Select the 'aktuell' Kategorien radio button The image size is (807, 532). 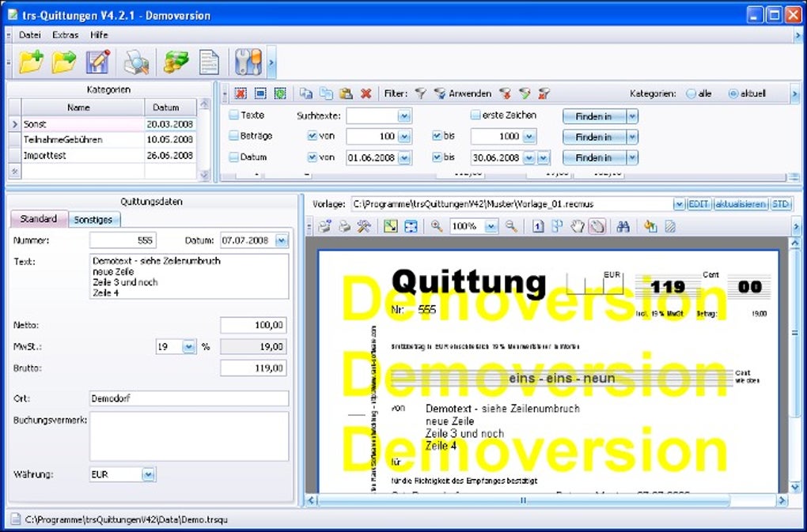pyautogui.click(x=733, y=93)
